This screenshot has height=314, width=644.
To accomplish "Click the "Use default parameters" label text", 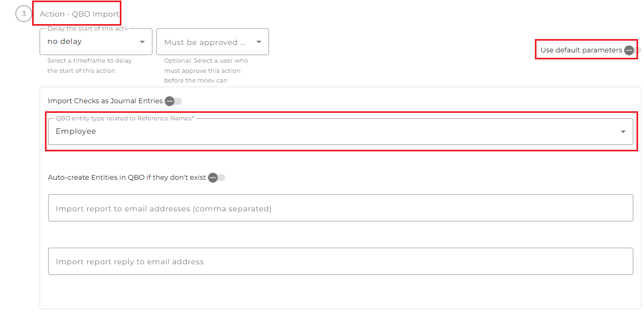I will pos(581,50).
